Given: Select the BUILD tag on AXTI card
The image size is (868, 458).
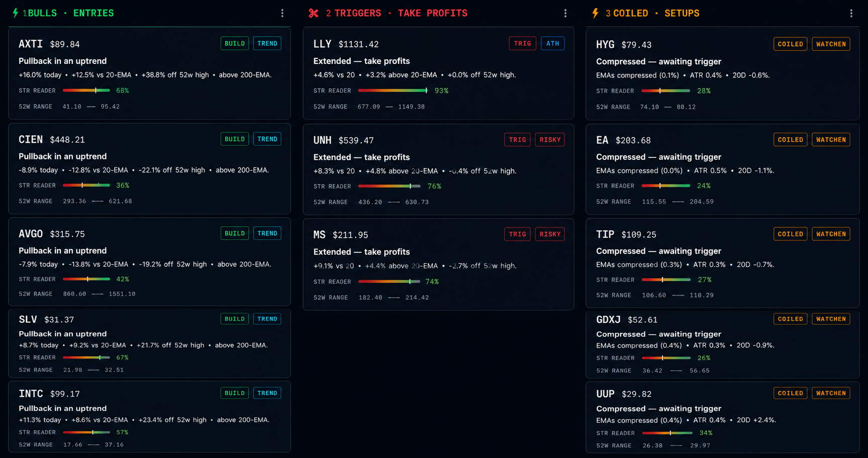Looking at the screenshot, I should pos(235,43).
